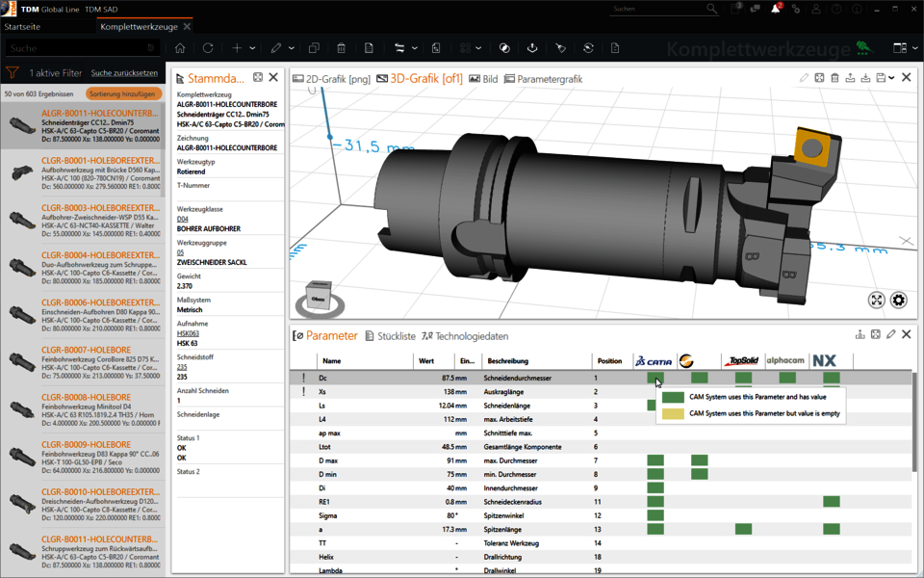924x578 pixels.
Task: Open the Parametergrafik tab
Action: [543, 78]
